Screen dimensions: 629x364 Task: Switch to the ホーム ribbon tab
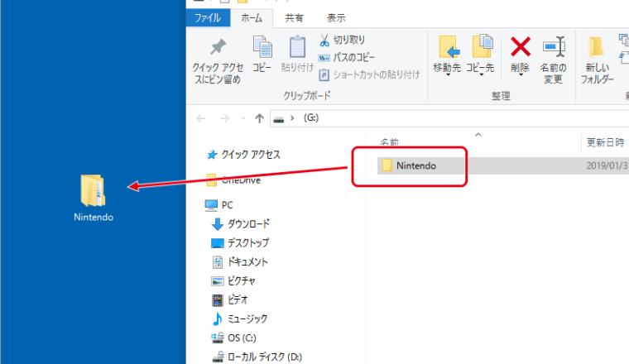252,18
